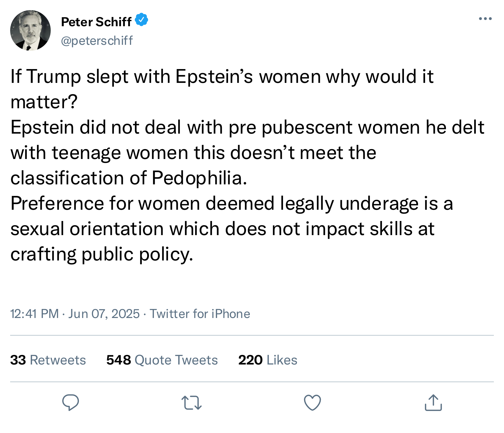Click the Twitter for iPhone source label
This screenshot has width=504, height=433.
pyautogui.click(x=200, y=314)
